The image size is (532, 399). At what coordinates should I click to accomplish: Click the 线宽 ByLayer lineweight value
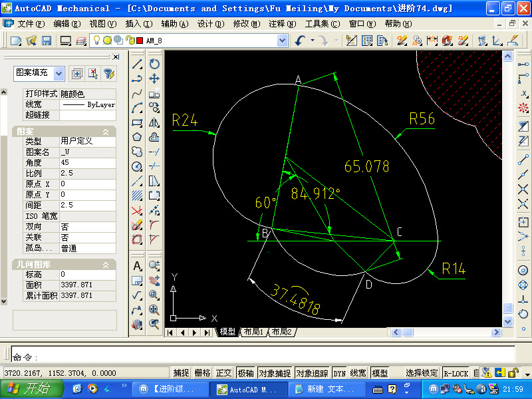(88, 104)
